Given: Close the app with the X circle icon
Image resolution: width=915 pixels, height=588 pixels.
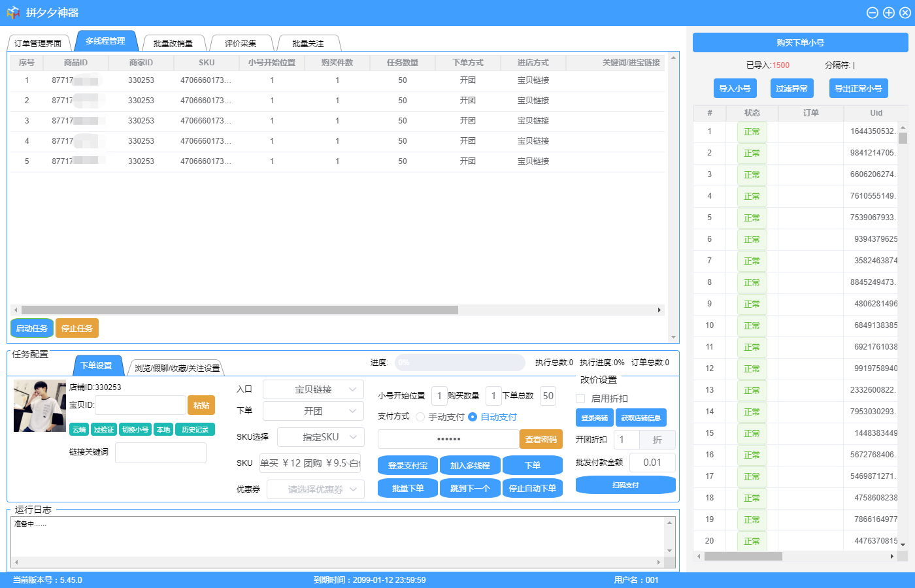Looking at the screenshot, I should pos(905,12).
